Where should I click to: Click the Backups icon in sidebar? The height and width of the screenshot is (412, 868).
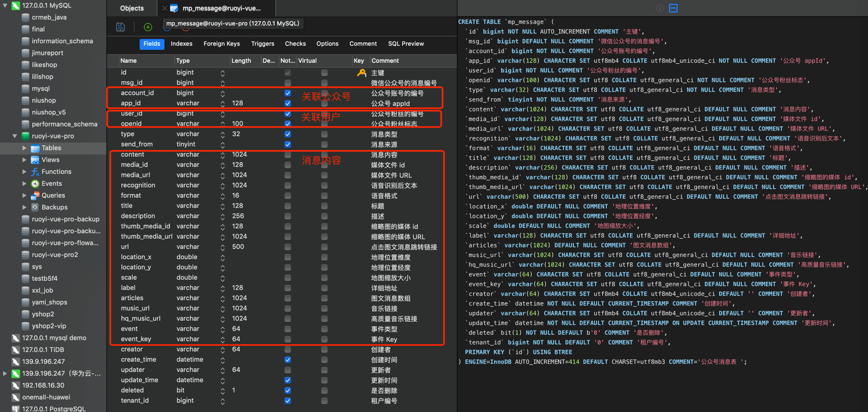35,207
